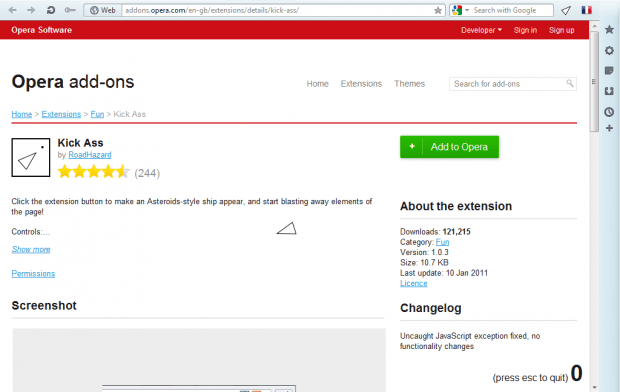Expand description with Show more

coord(31,249)
